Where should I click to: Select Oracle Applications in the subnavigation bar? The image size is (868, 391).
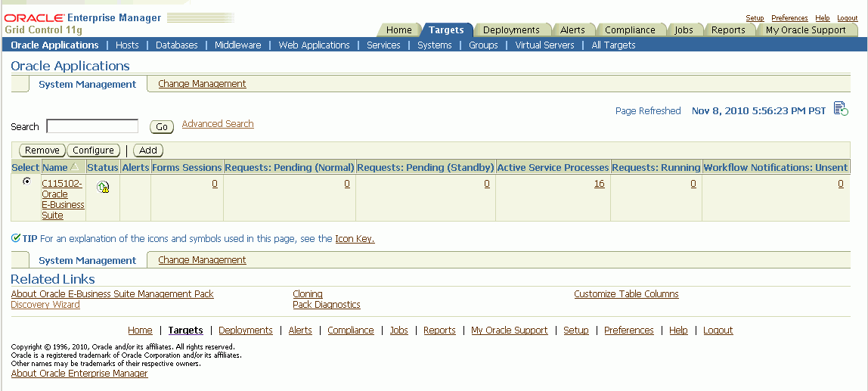pos(54,45)
